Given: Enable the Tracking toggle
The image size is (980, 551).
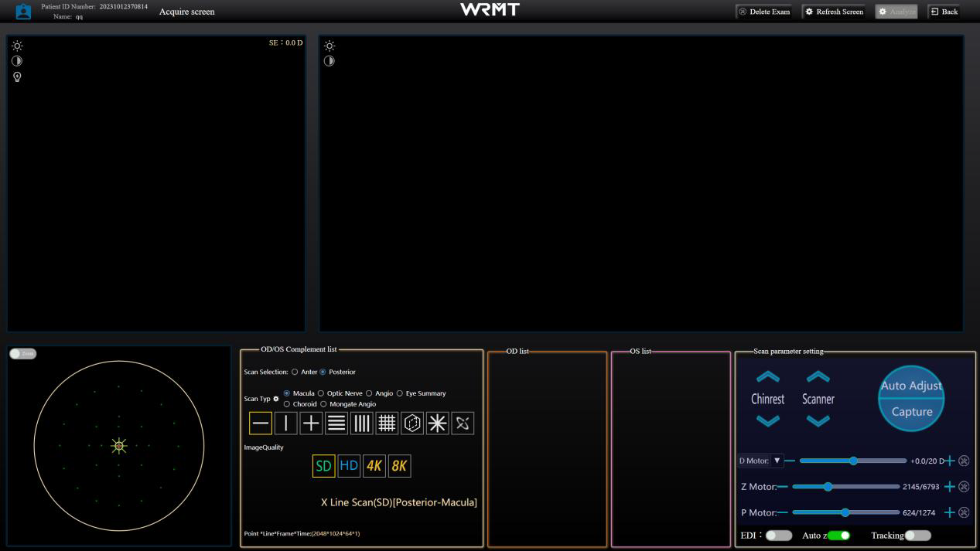Looking at the screenshot, I should (918, 536).
